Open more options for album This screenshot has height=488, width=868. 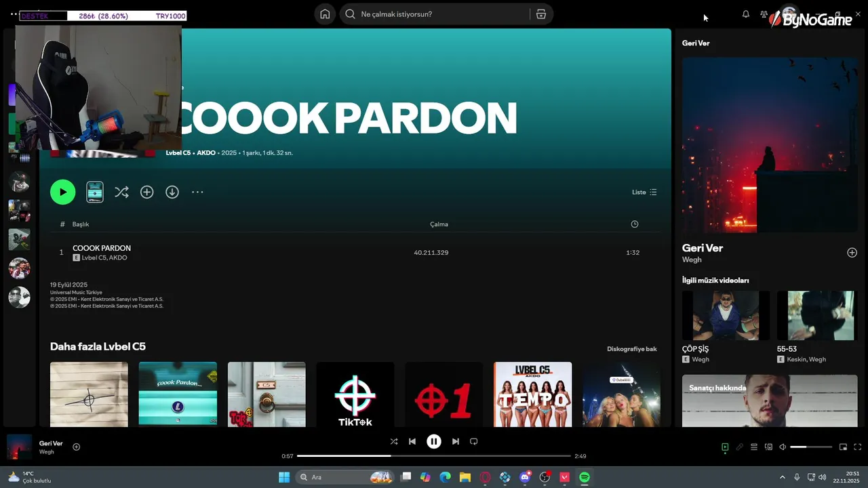197,192
